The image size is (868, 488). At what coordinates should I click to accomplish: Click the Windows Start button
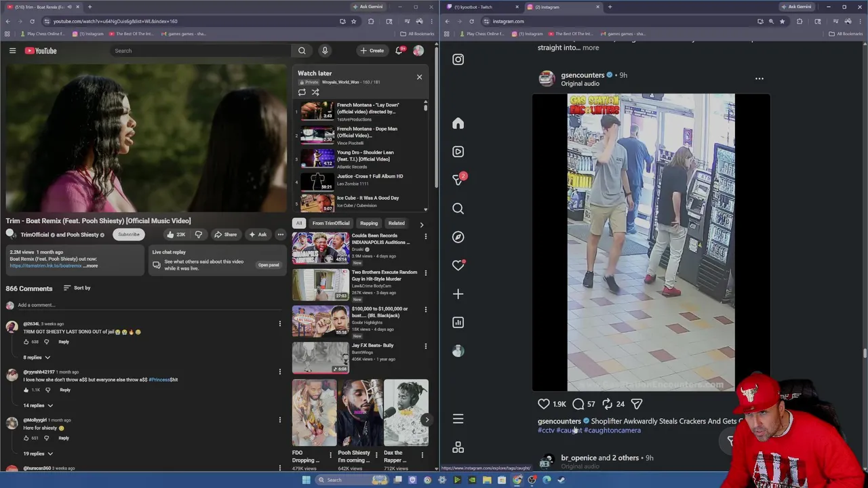(x=307, y=480)
